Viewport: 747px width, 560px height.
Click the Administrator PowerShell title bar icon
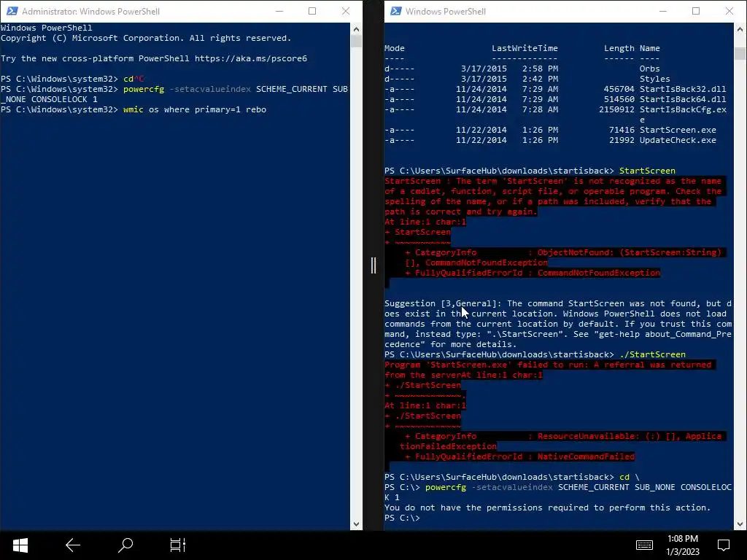(x=12, y=11)
